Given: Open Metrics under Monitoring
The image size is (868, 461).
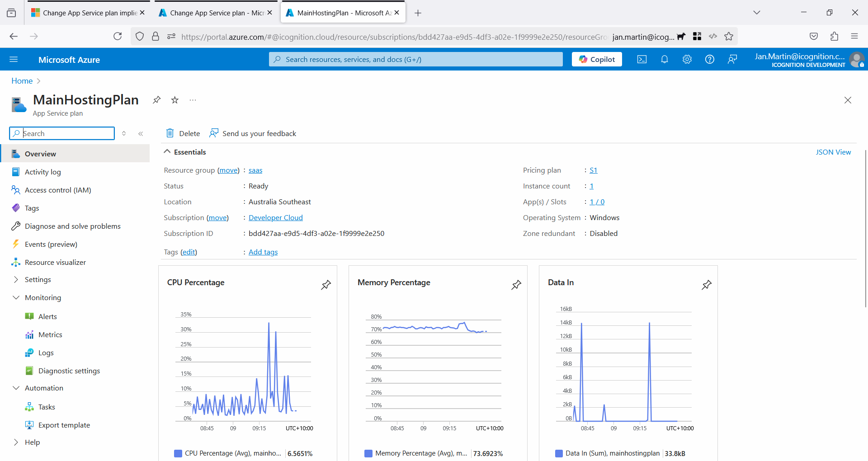Looking at the screenshot, I should [50, 334].
